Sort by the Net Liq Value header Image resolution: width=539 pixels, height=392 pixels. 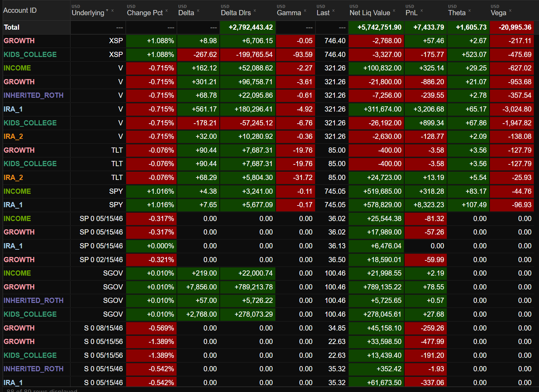370,13
